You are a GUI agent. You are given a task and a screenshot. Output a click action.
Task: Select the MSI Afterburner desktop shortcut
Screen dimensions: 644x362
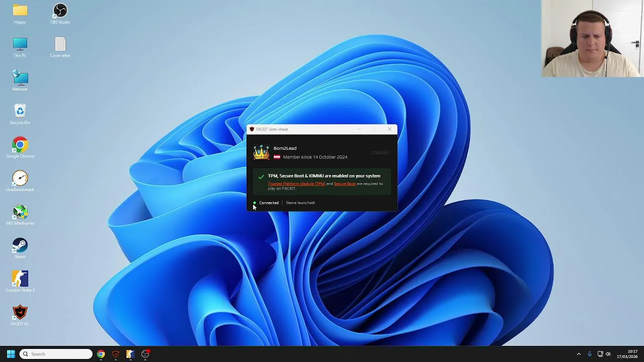(x=20, y=215)
